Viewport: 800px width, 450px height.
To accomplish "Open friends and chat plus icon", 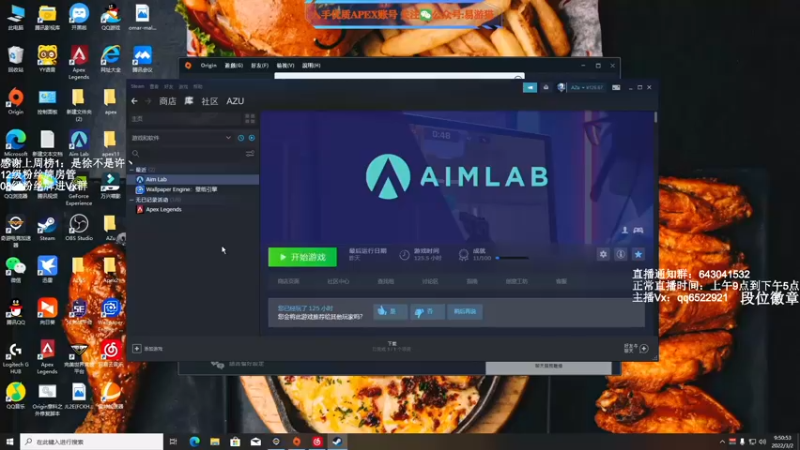I will (644, 348).
